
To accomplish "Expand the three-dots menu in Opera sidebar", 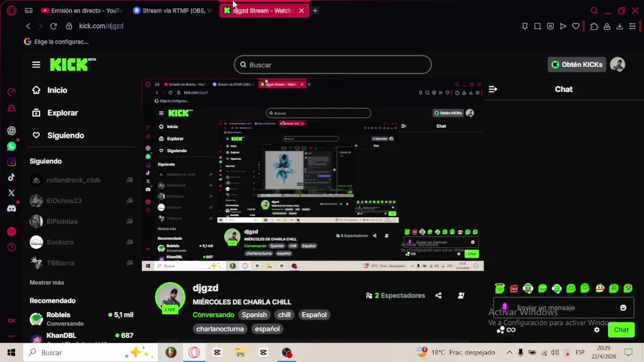I will [12, 336].
